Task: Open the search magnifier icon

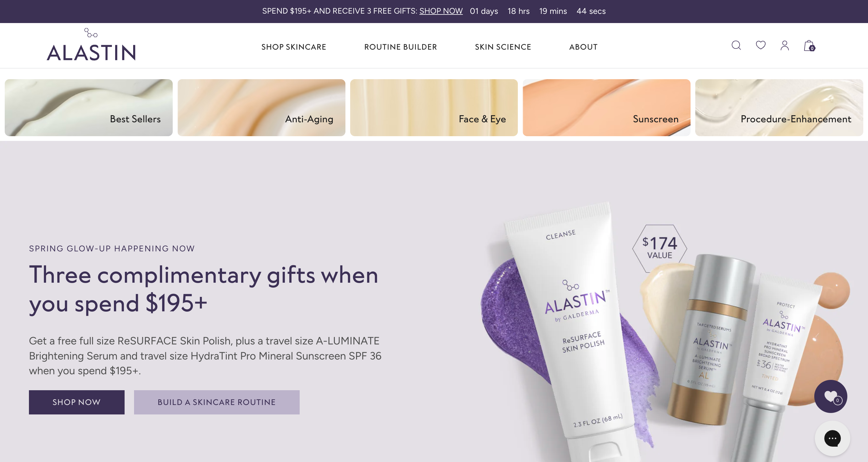Action: coord(736,45)
